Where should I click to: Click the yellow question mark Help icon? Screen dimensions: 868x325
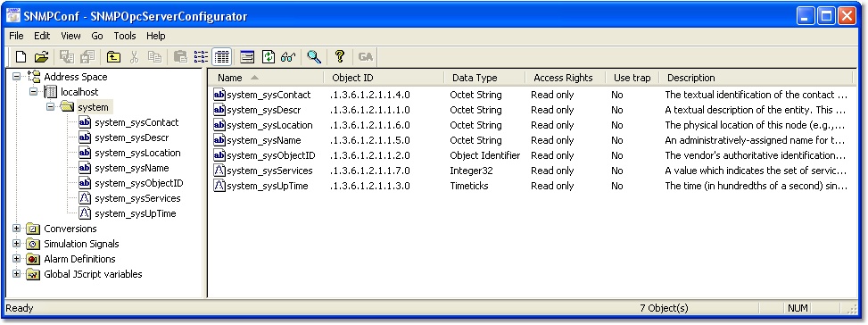click(x=340, y=56)
